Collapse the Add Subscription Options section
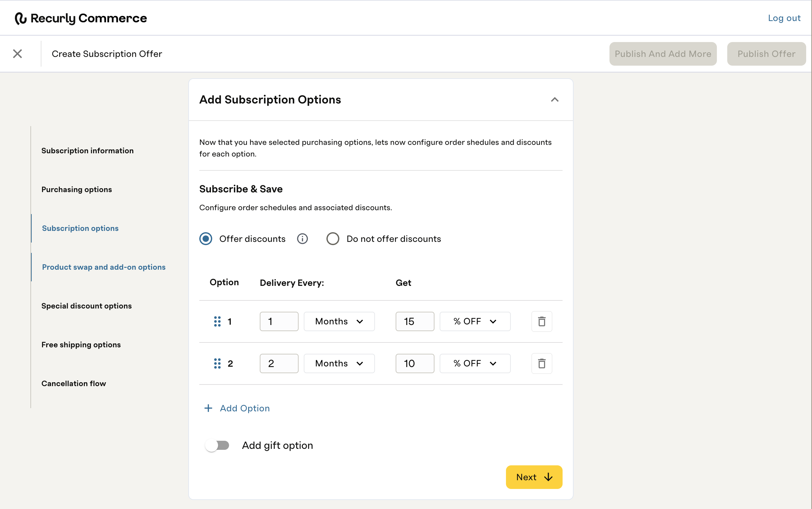812x509 pixels. point(554,100)
